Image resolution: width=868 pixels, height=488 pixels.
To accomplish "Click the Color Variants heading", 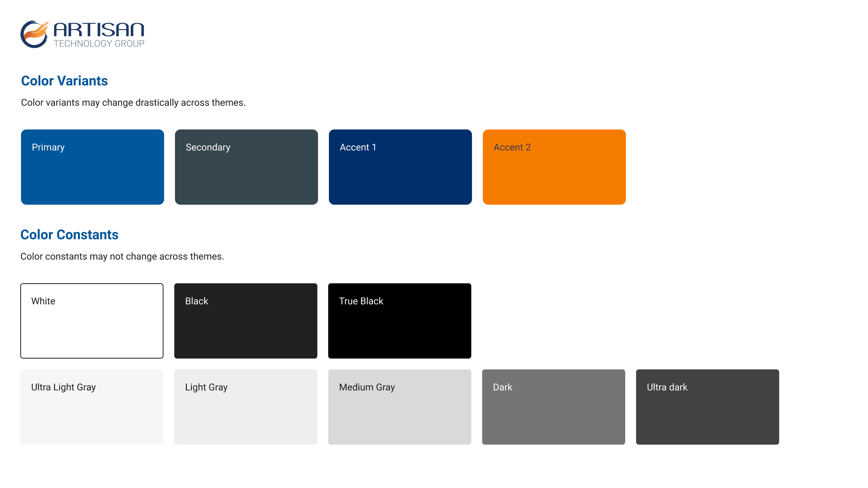I will coord(64,81).
